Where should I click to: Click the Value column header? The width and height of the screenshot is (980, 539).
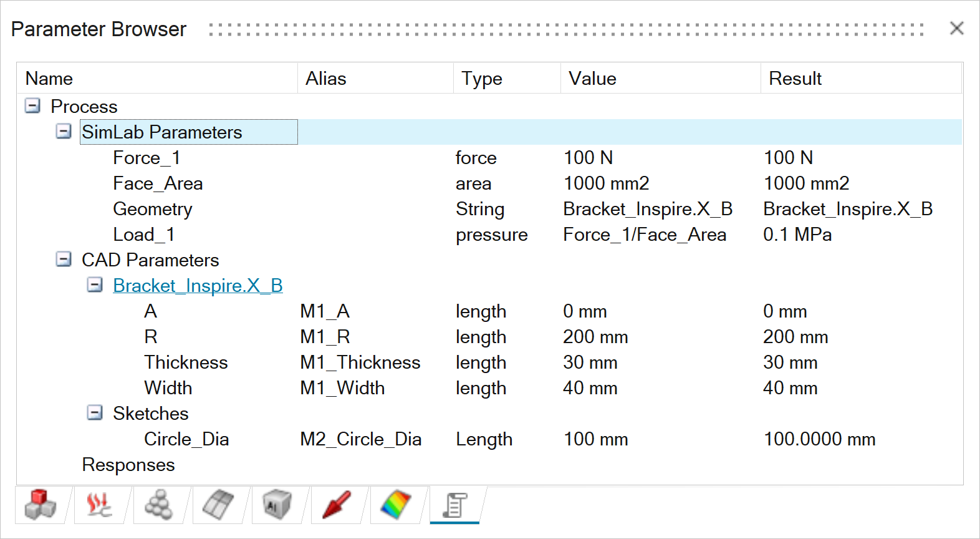[x=592, y=79]
